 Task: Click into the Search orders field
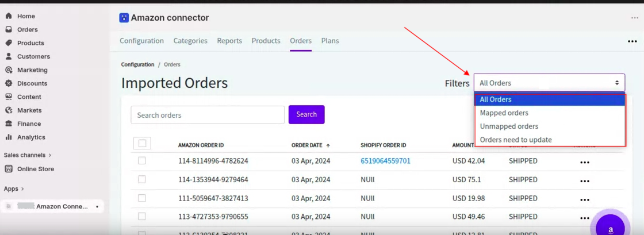(x=208, y=115)
